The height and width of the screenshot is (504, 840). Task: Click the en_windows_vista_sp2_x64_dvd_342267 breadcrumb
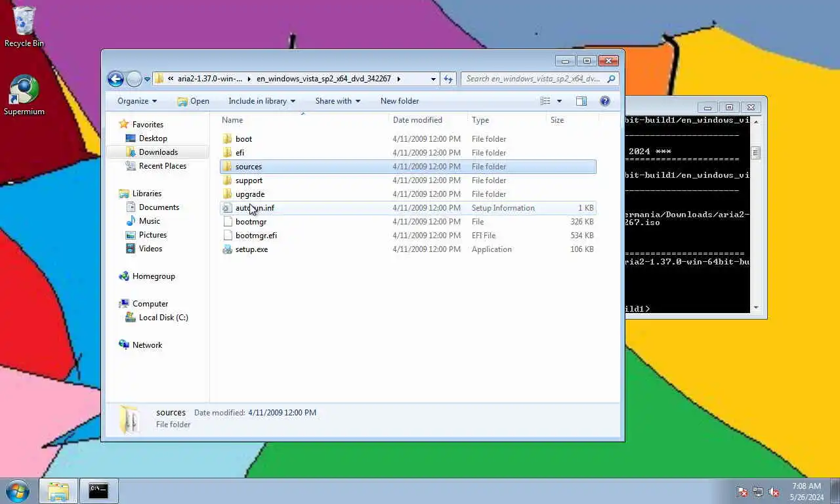coord(324,79)
